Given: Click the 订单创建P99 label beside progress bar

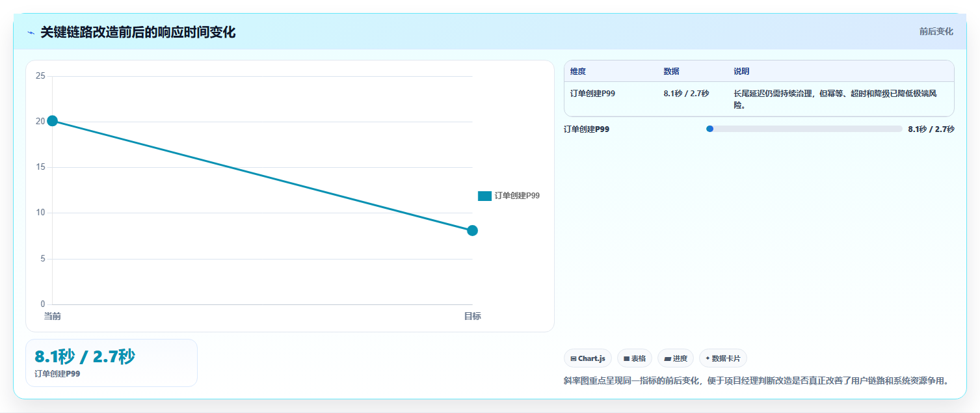Looking at the screenshot, I should point(587,129).
